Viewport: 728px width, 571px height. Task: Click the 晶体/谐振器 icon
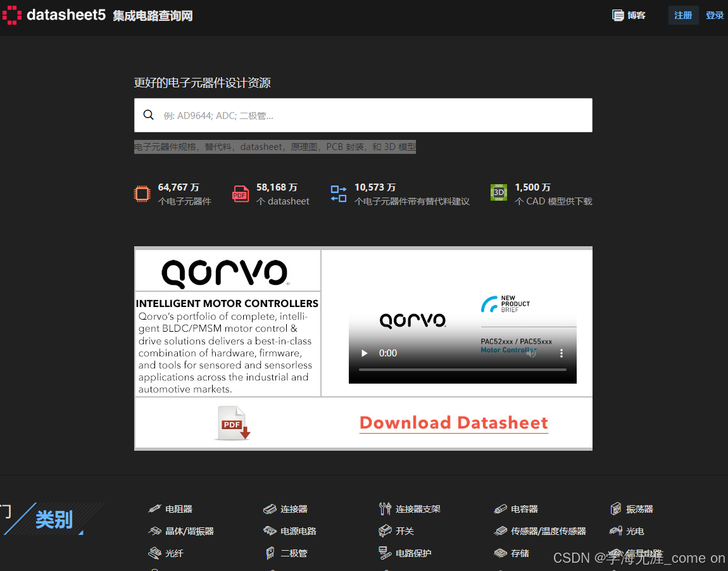point(154,531)
